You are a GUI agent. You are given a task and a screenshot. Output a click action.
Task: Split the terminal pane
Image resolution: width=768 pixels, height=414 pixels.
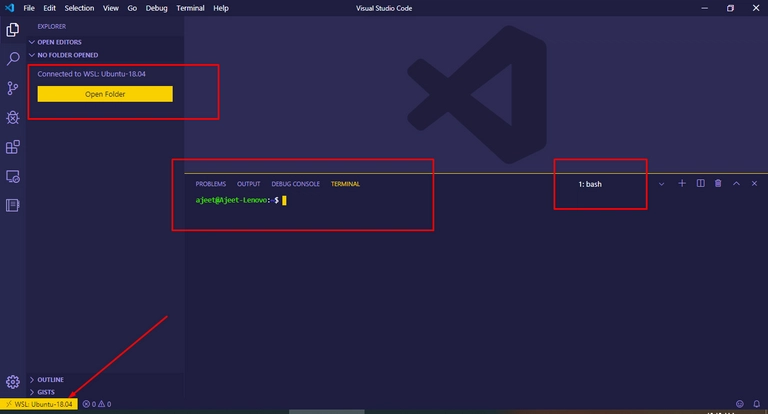pyautogui.click(x=700, y=183)
